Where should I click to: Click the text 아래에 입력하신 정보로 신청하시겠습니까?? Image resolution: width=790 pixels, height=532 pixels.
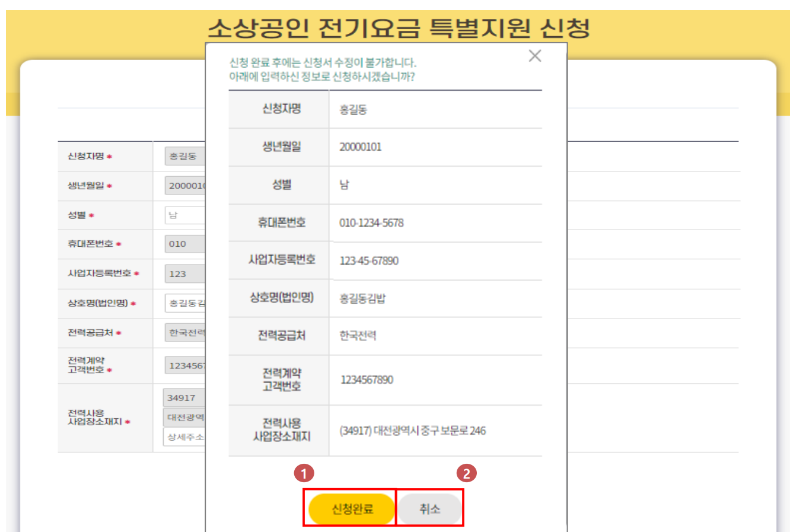322,77
